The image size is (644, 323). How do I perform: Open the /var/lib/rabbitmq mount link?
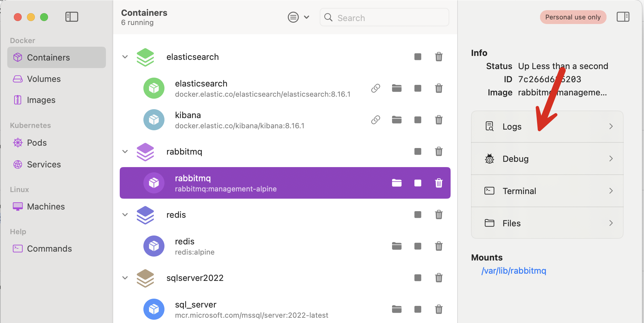click(x=514, y=271)
